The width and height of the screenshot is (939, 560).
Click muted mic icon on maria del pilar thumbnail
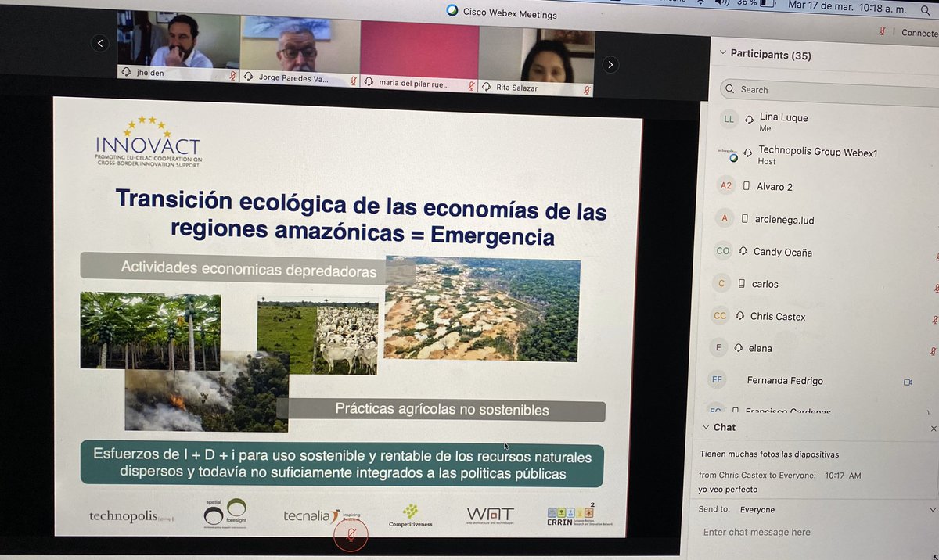click(x=472, y=85)
